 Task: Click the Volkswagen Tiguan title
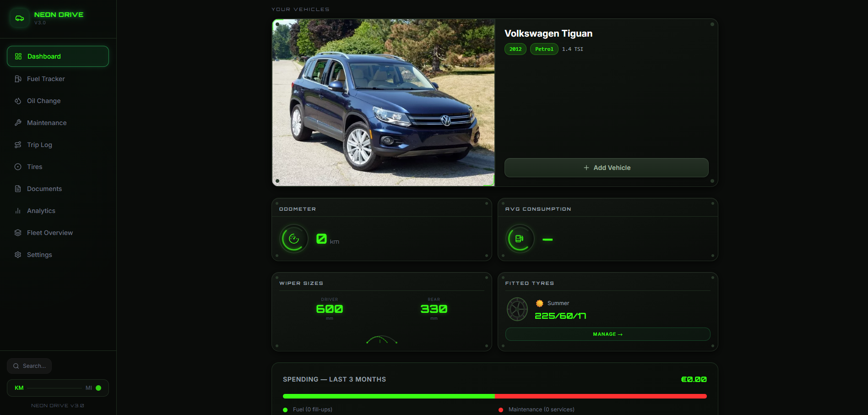tap(548, 33)
